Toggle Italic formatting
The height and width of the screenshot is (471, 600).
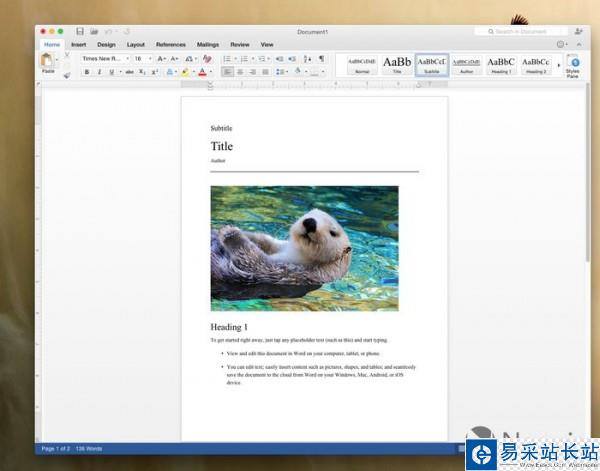pos(99,72)
